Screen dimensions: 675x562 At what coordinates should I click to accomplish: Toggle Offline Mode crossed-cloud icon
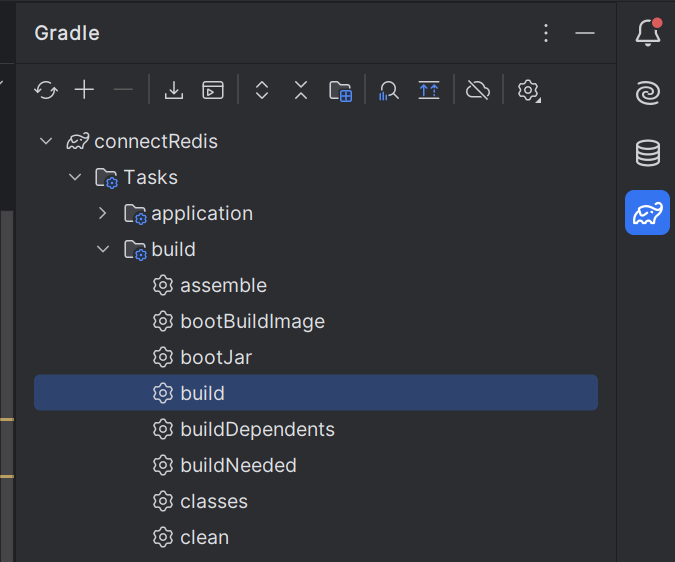tap(478, 90)
